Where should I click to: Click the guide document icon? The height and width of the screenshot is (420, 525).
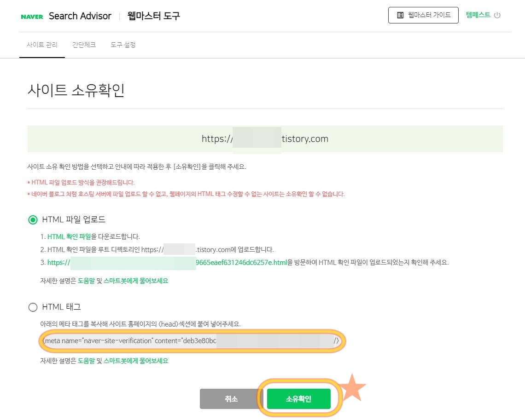[x=400, y=15]
